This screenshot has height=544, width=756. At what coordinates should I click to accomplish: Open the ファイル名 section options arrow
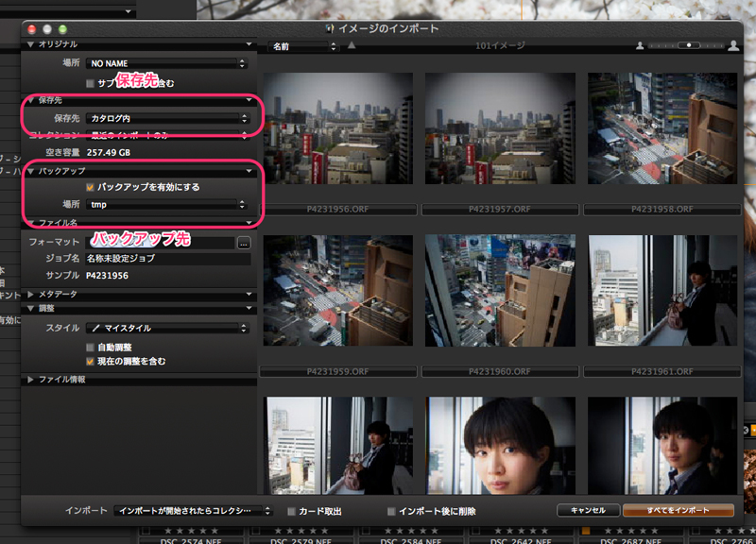point(249,224)
